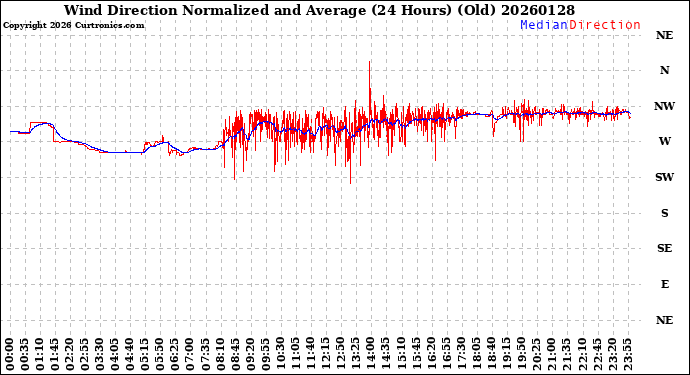The width and height of the screenshot is (690, 375).
Task: Click the 23:20 time label
Action: tap(613, 354)
